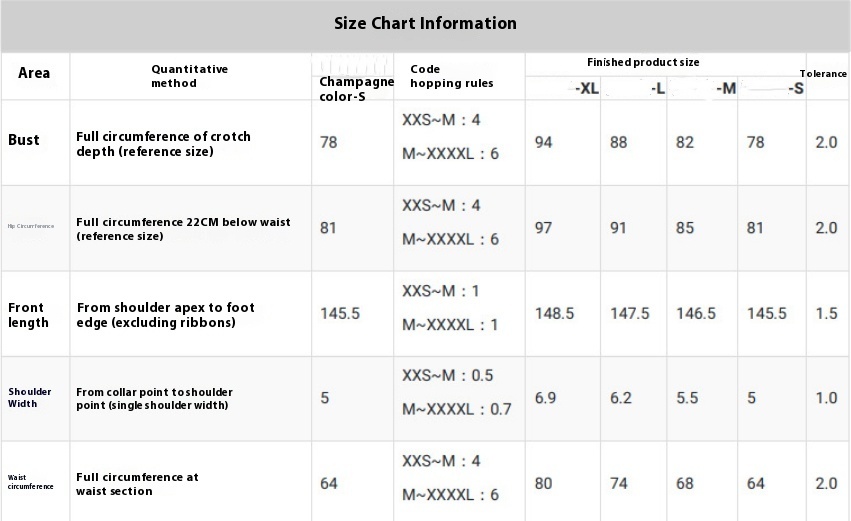
Task: Click the 94 bust measurement value
Action: click(543, 142)
